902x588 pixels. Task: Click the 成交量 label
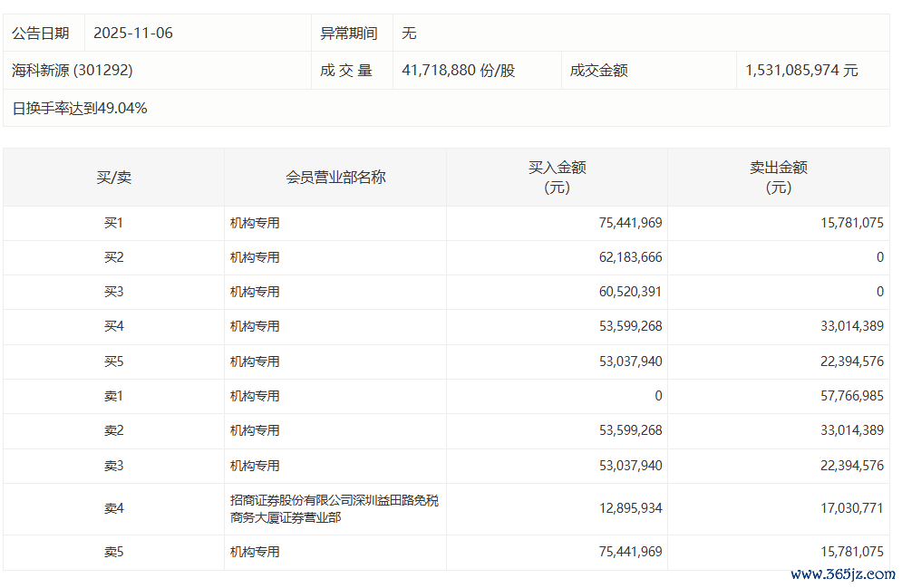pos(346,70)
